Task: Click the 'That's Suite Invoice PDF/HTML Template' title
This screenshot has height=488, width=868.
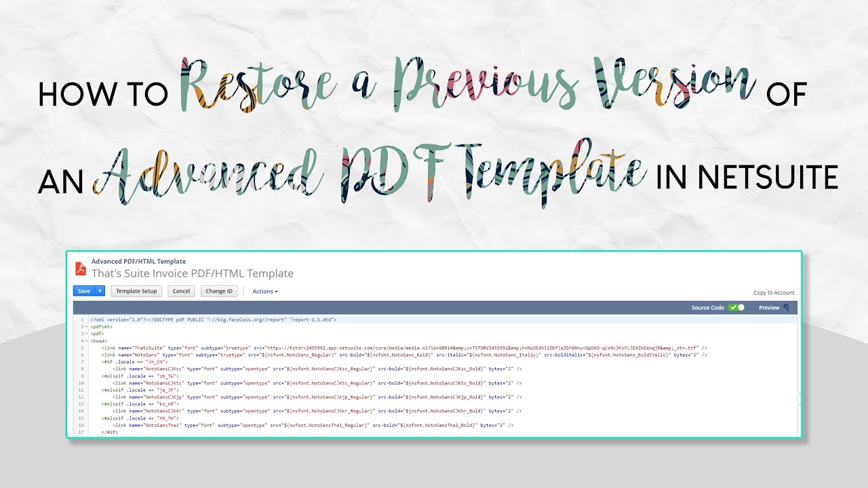Action: [193, 274]
